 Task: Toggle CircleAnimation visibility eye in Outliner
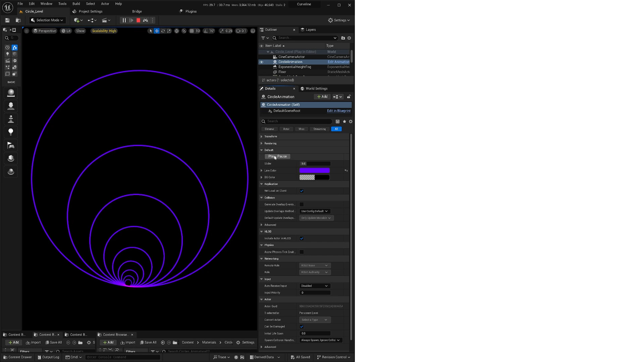point(261,62)
